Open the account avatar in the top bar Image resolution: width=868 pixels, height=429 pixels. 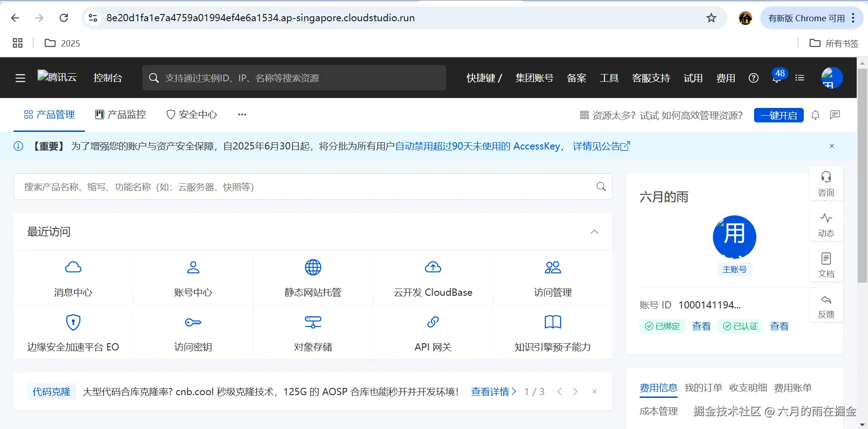[x=832, y=78]
